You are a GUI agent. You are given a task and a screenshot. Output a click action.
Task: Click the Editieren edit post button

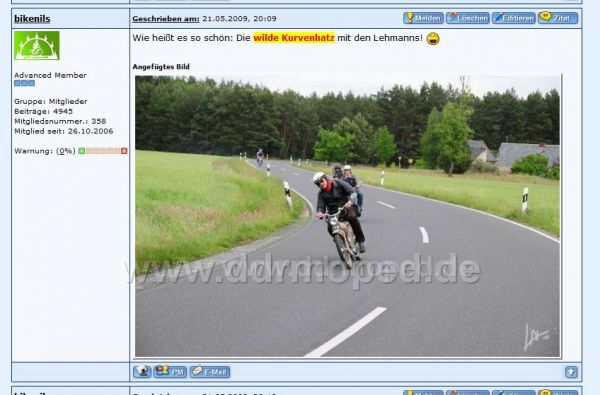[514, 18]
